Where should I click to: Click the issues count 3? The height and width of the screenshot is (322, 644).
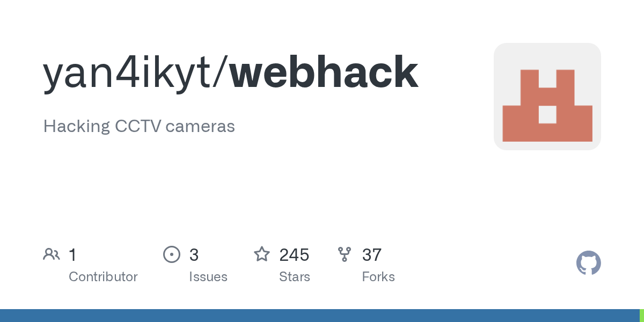tap(194, 254)
